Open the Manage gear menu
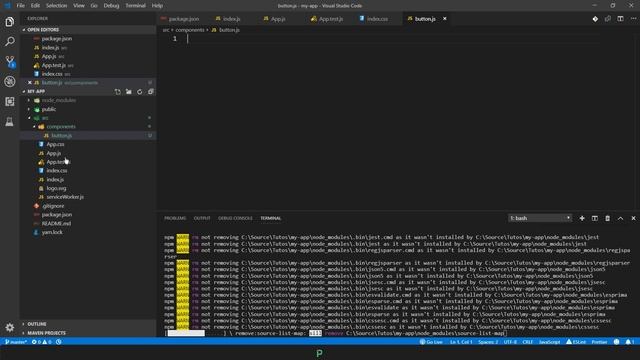The image size is (640, 360). pos(9,327)
